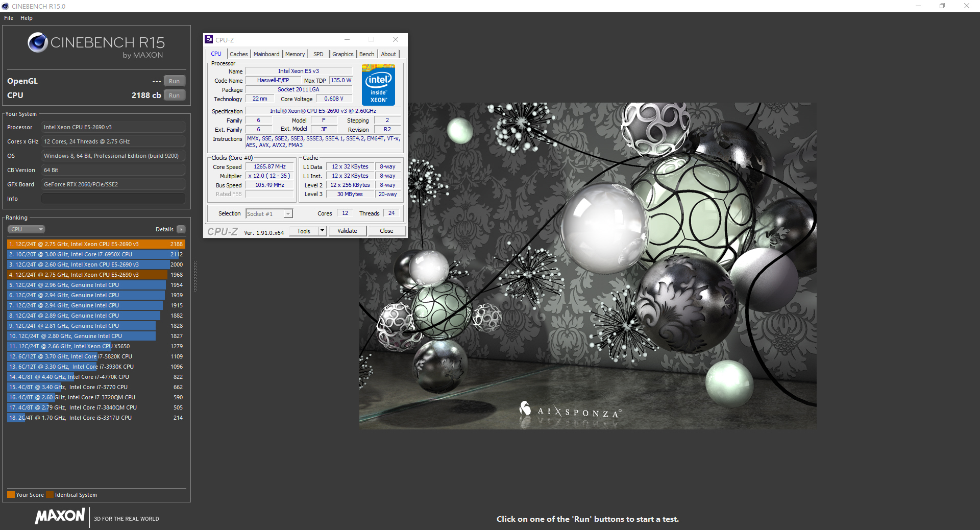Click the Details arrow icon in Ranking
Screen dimensions: 980x530
(181, 229)
